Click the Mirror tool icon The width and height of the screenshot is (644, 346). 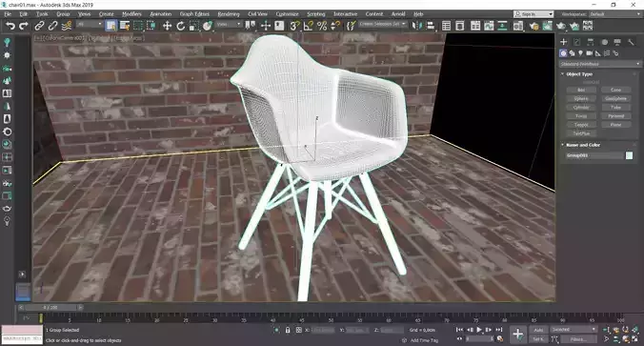(416, 26)
